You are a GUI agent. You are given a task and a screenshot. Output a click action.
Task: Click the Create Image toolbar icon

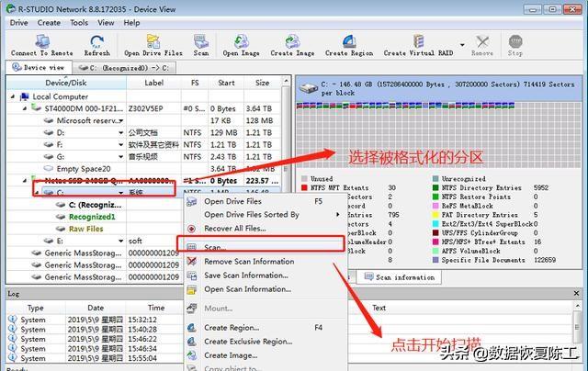(x=292, y=45)
